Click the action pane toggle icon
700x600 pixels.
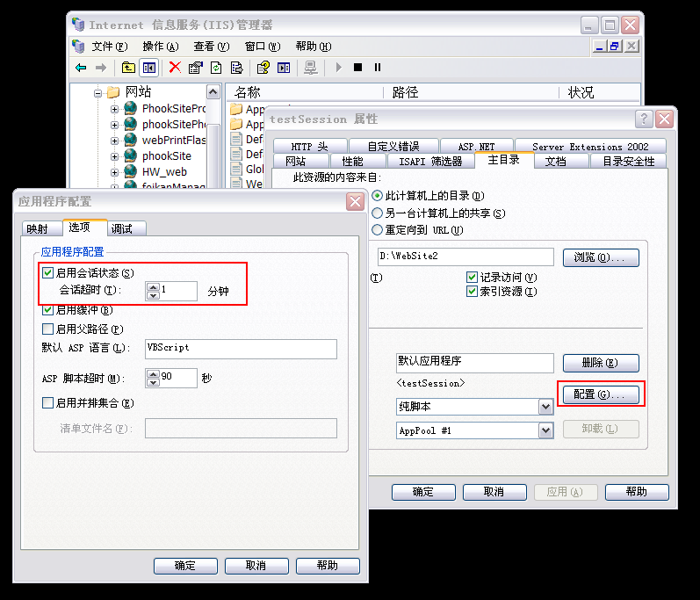click(284, 68)
